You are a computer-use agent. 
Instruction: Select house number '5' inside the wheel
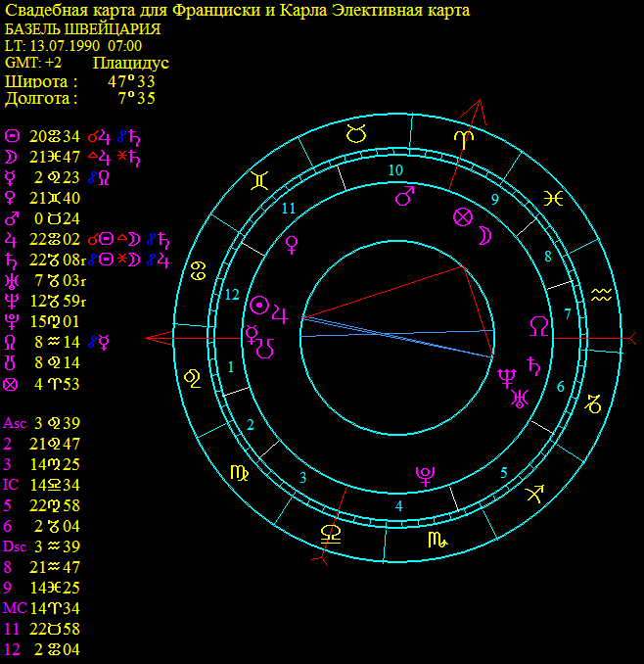pyautogui.click(x=504, y=473)
